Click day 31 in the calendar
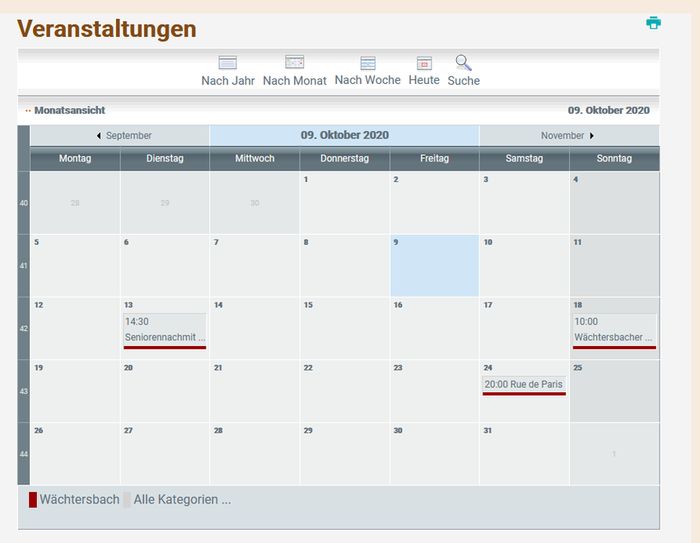 click(487, 431)
